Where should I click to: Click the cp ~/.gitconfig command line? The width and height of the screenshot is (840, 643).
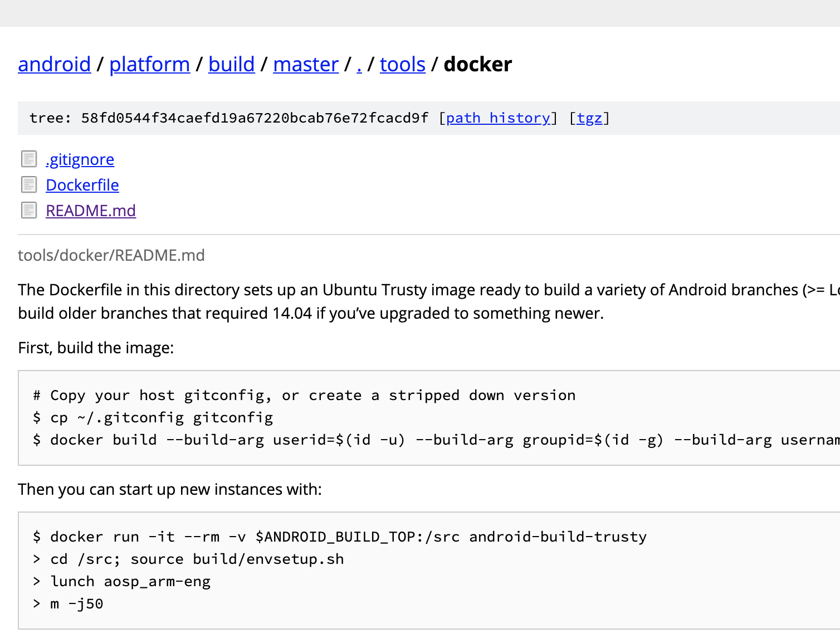click(153, 418)
